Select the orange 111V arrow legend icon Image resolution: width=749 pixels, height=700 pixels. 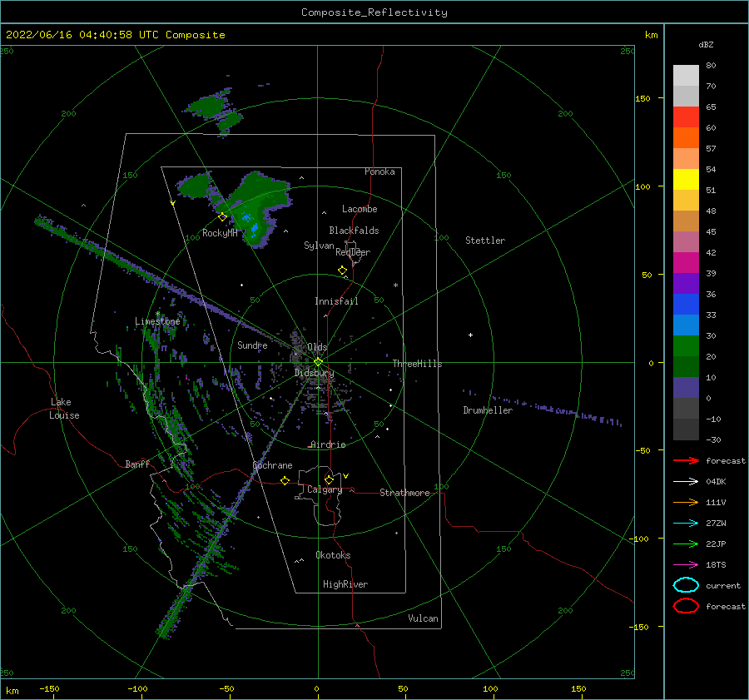coord(686,502)
